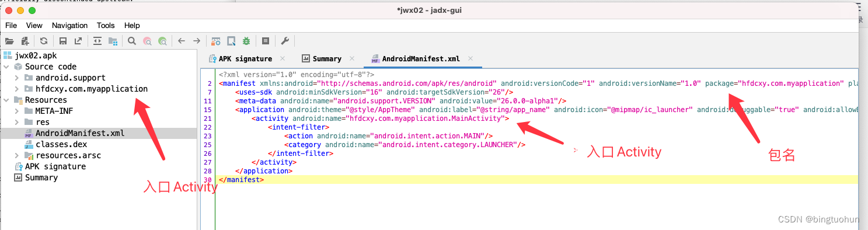Select Source code tree item
The height and width of the screenshot is (230, 868).
[50, 67]
